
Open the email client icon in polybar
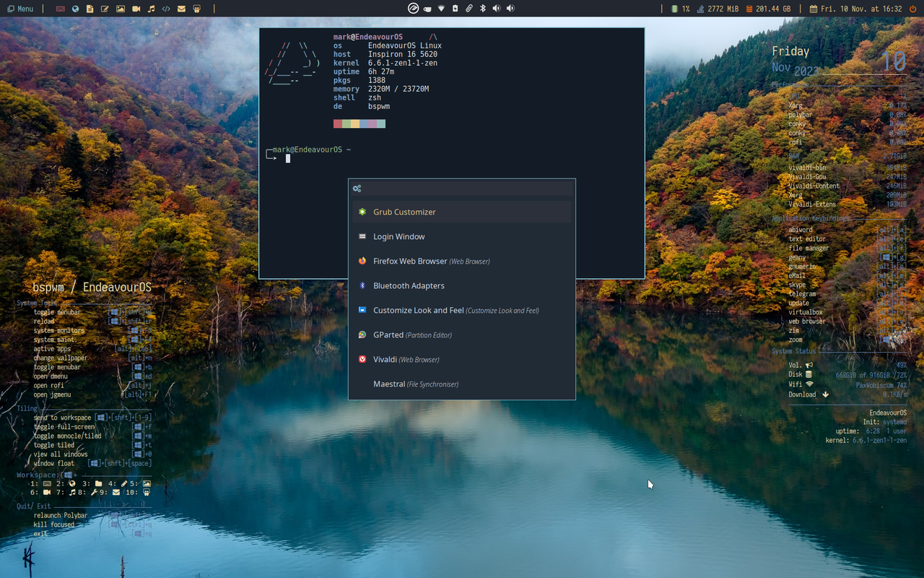180,9
